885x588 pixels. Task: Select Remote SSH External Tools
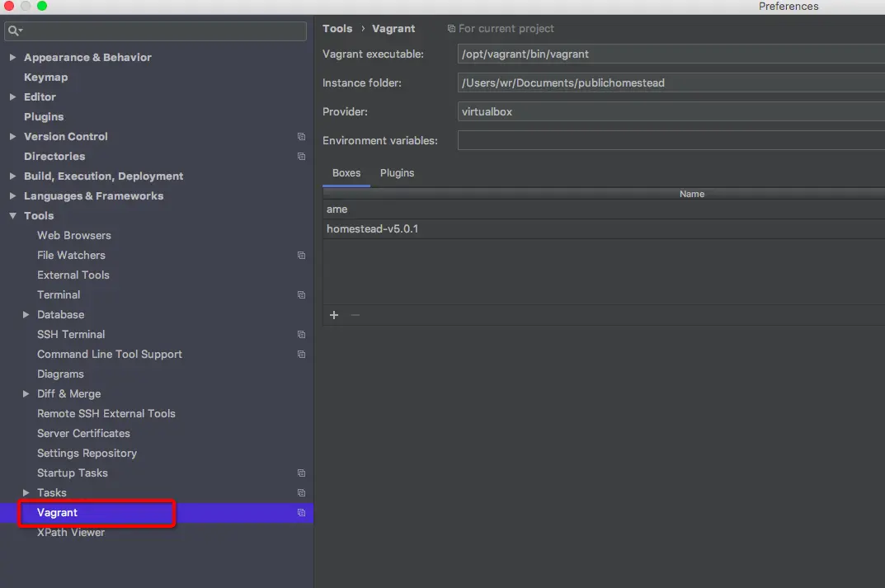(106, 413)
